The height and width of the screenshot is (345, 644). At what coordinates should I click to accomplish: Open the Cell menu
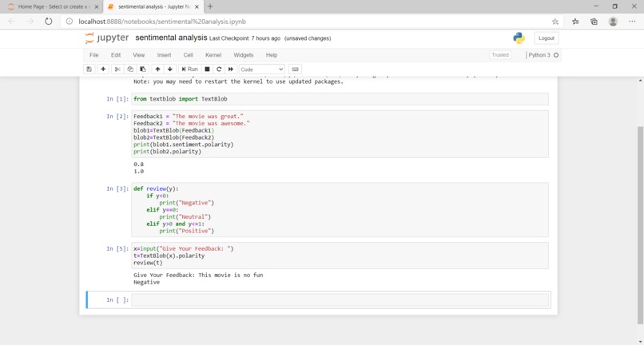[189, 55]
